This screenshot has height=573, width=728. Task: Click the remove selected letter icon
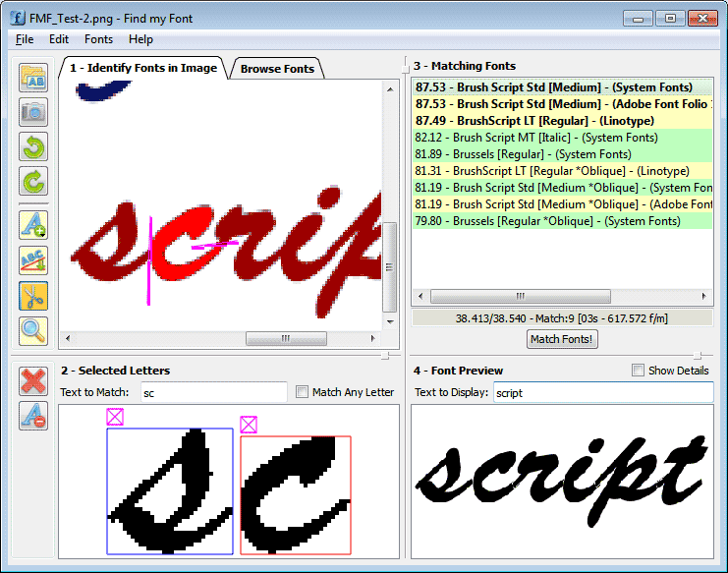pyautogui.click(x=33, y=416)
